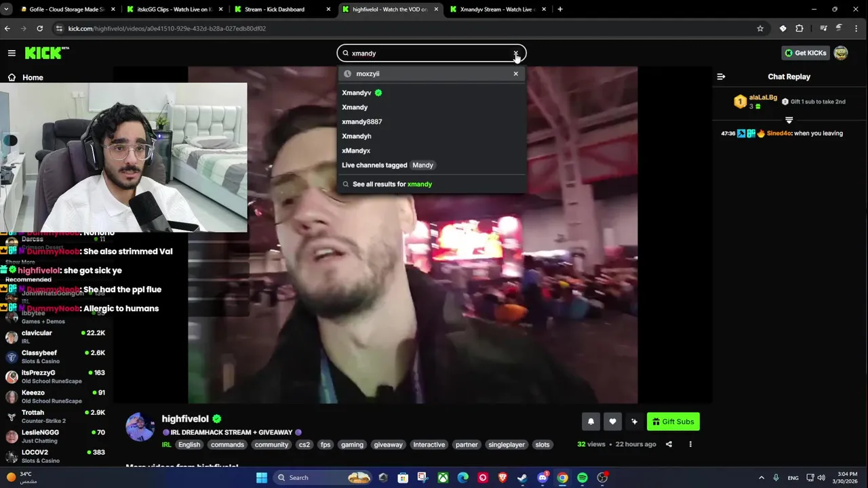Click highfivelol streamer avatar below video
The image size is (868, 488).
click(140, 428)
